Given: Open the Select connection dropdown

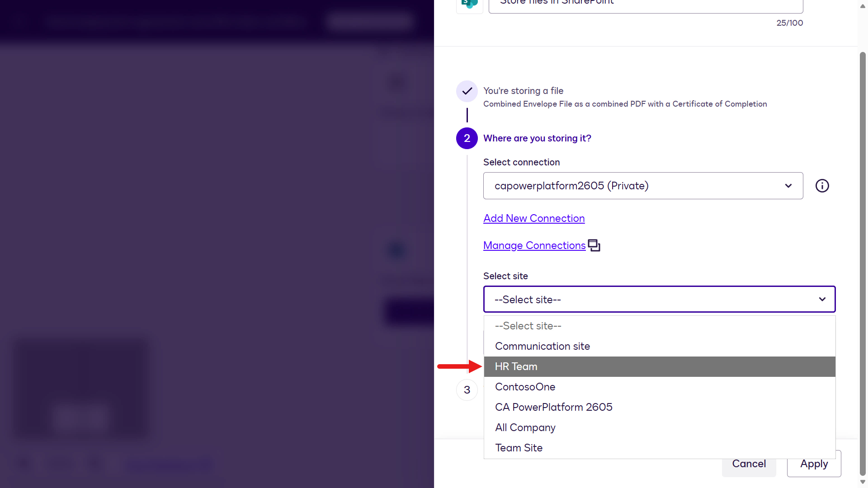Looking at the screenshot, I should [643, 186].
